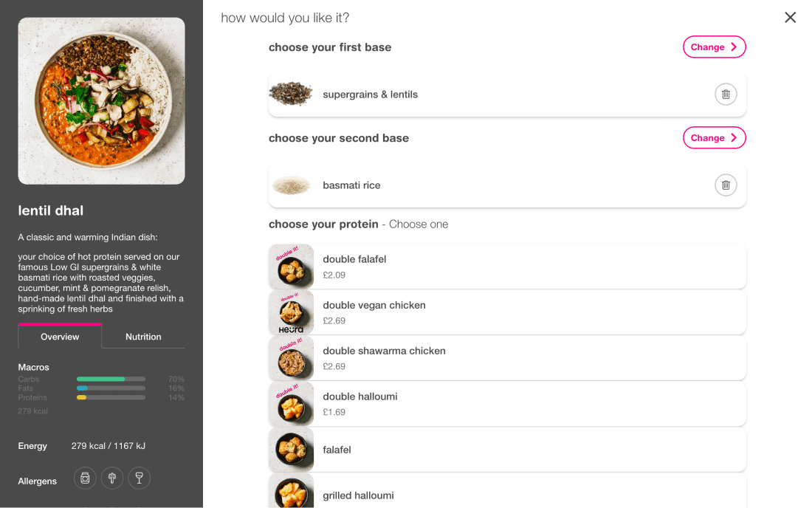Click the lentil dhal dish photo

[x=101, y=101]
